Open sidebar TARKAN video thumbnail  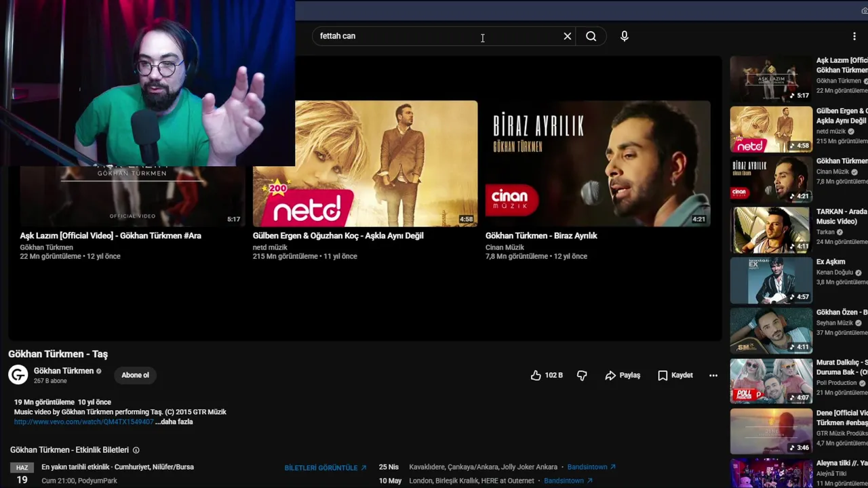(x=771, y=230)
